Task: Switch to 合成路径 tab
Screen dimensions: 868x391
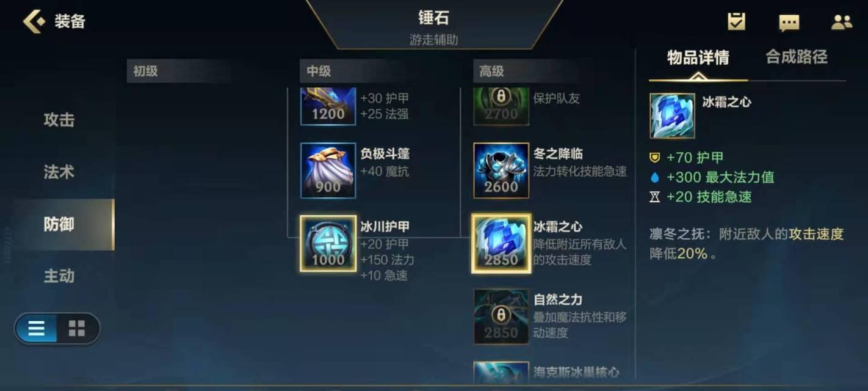Action: click(x=797, y=57)
